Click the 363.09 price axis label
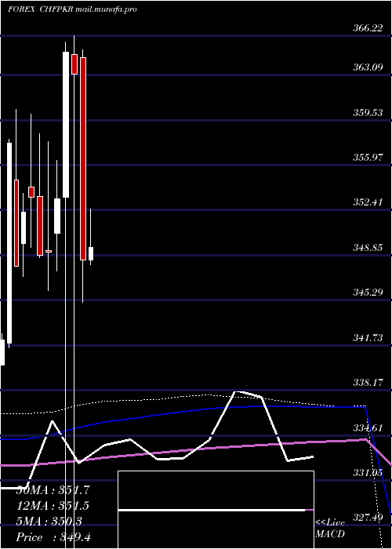This screenshot has height=549, width=392. (x=368, y=67)
